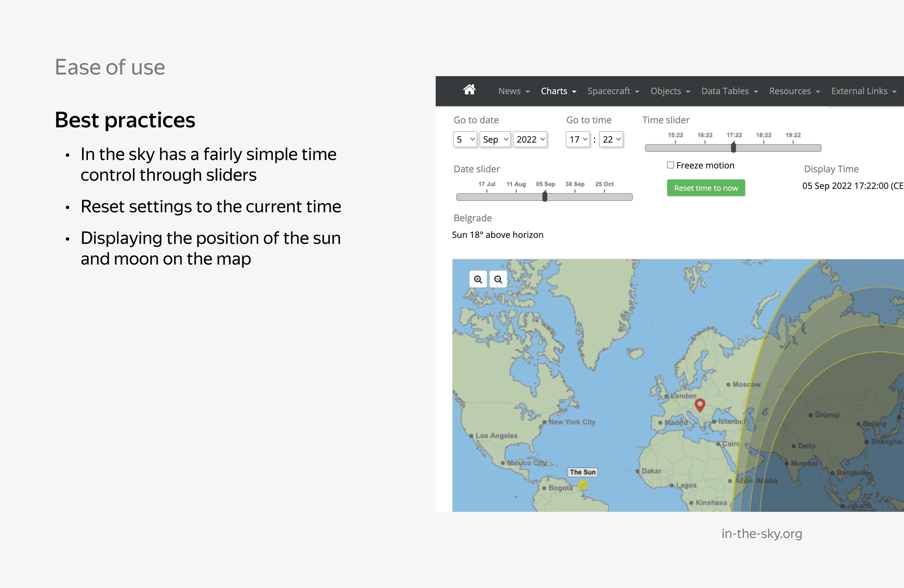Open the day dropdown showing 5

coord(465,139)
